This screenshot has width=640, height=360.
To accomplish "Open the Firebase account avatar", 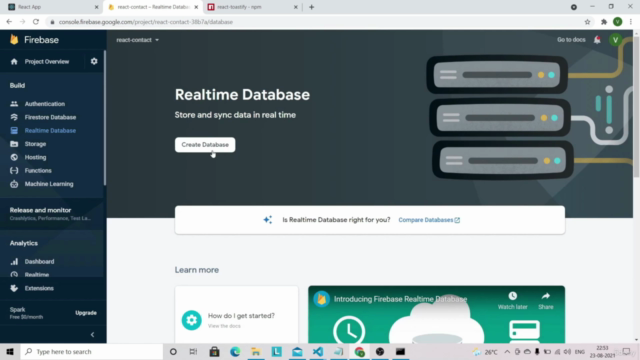I will [615, 40].
